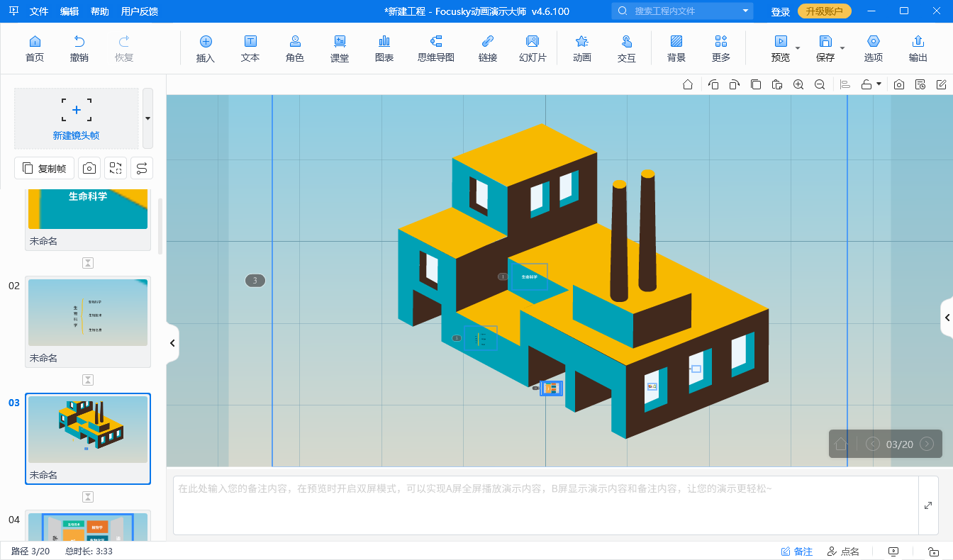953x560 pixels.
Task: Click the zoom out magnifier icon
Action: point(820,84)
